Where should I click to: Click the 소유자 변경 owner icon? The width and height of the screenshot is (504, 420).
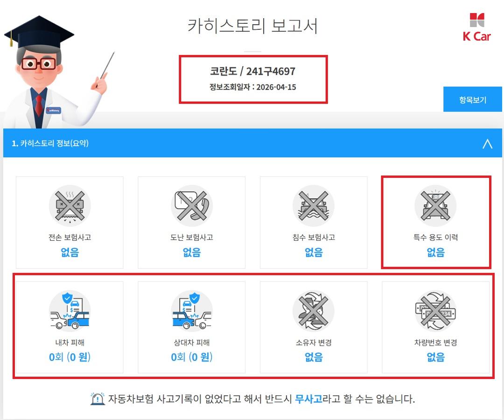[314, 311]
